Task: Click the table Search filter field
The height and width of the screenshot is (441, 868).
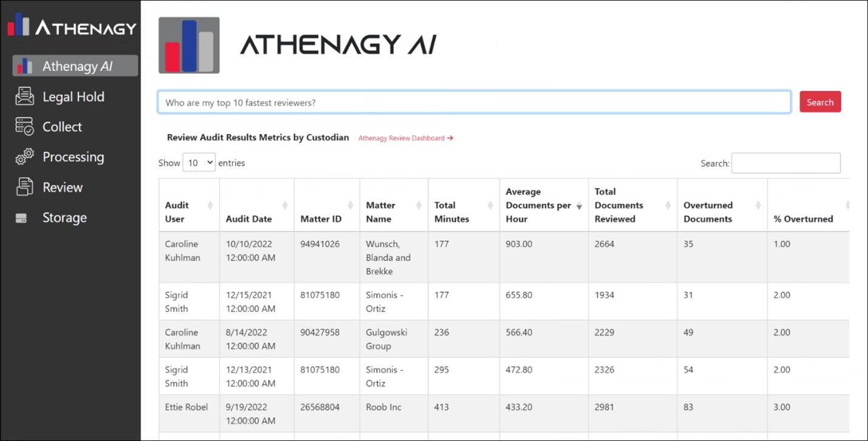Action: (785, 163)
